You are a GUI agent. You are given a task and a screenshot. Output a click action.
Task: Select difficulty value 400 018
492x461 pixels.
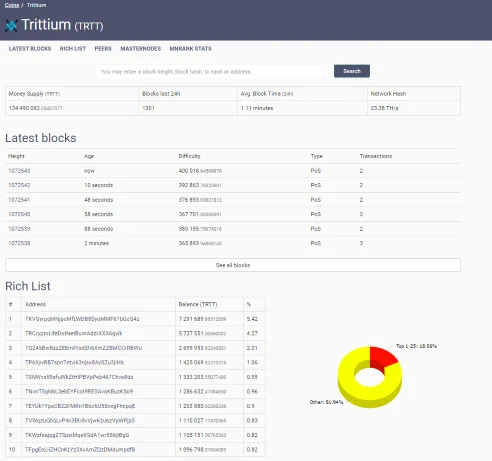pyautogui.click(x=200, y=171)
